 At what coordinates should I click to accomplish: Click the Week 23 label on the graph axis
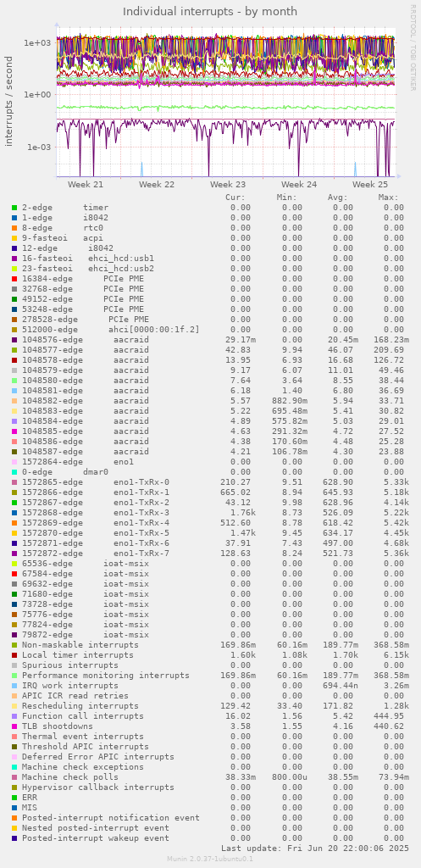pyautogui.click(x=228, y=184)
